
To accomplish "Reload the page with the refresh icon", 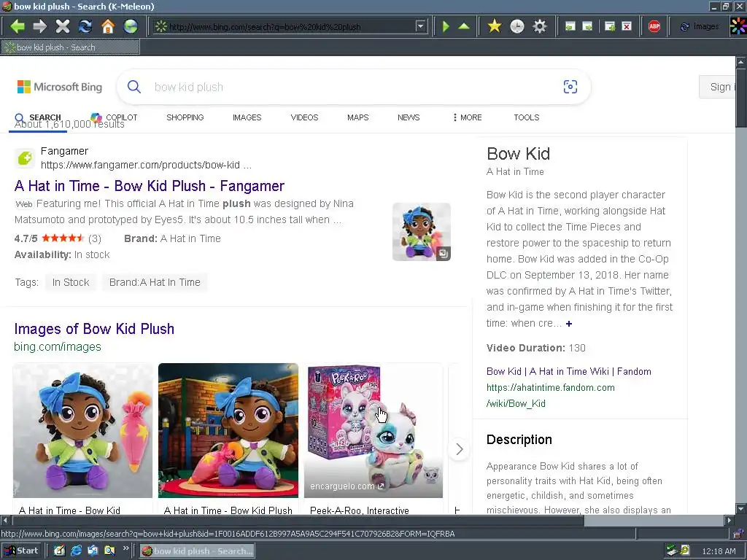I will 85,26.
